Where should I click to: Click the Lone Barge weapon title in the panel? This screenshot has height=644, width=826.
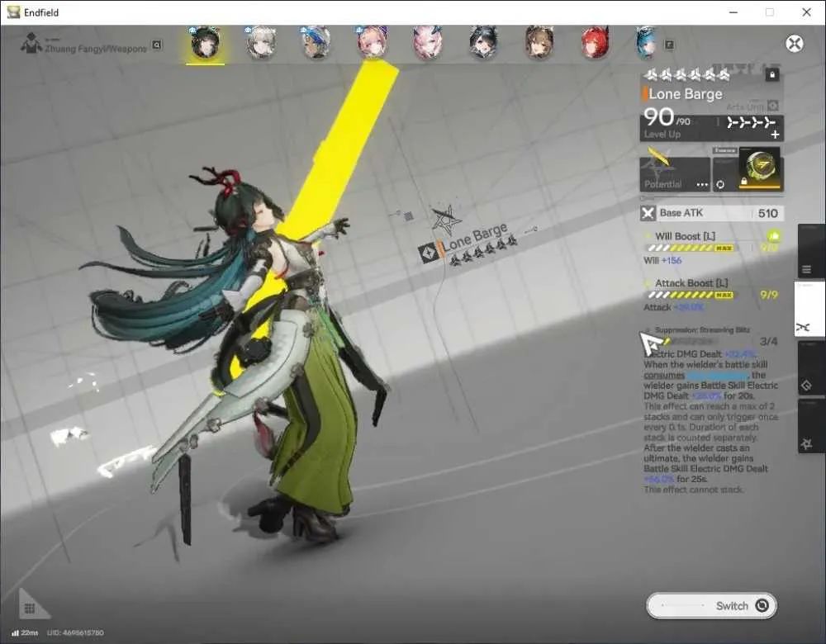coord(686,94)
